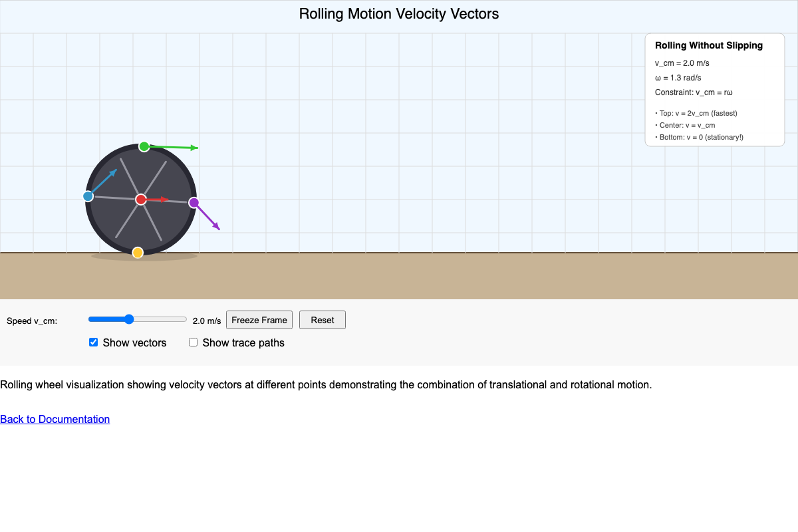Click the Constraint: v_cm = rω line
This screenshot has height=532, width=798.
694,92
